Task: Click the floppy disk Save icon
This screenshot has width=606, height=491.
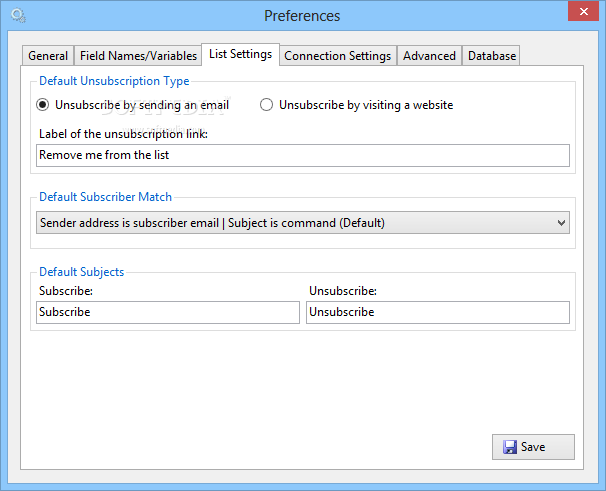Action: [510, 447]
